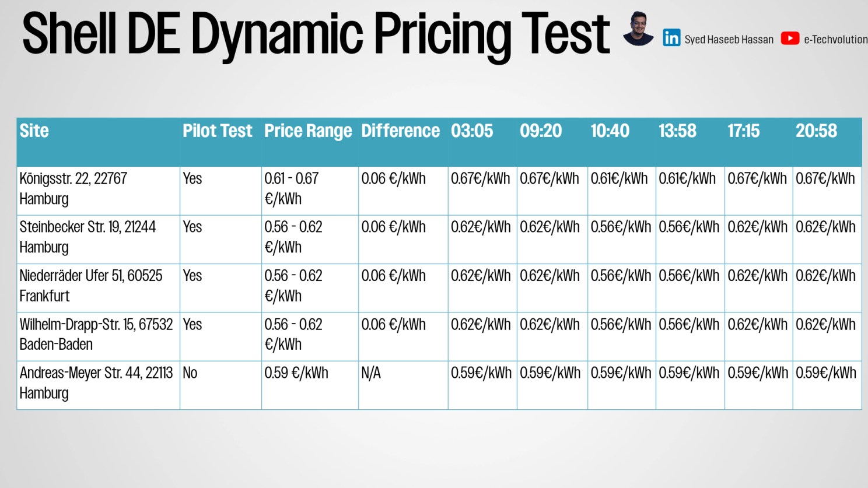Click the YouTube logo icon
The width and height of the screenshot is (868, 488).
click(x=790, y=38)
